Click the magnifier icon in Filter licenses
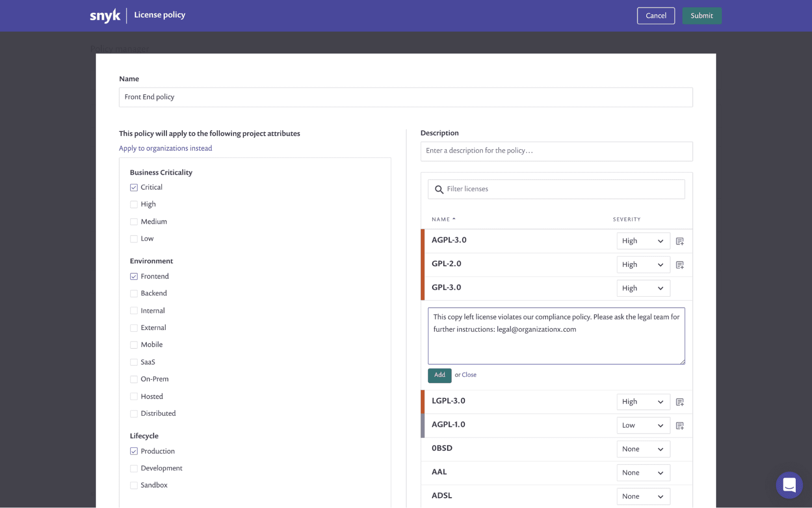The image size is (812, 508). [x=439, y=189]
